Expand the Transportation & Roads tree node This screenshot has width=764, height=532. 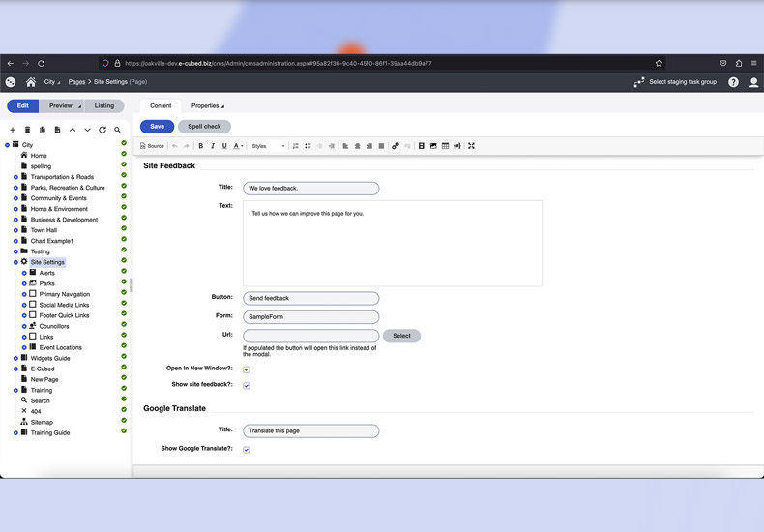point(16,177)
